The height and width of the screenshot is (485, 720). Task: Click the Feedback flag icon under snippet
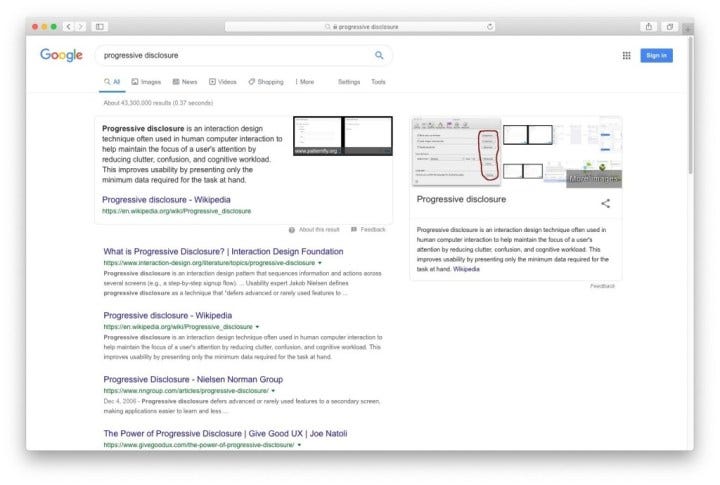pyautogui.click(x=354, y=229)
